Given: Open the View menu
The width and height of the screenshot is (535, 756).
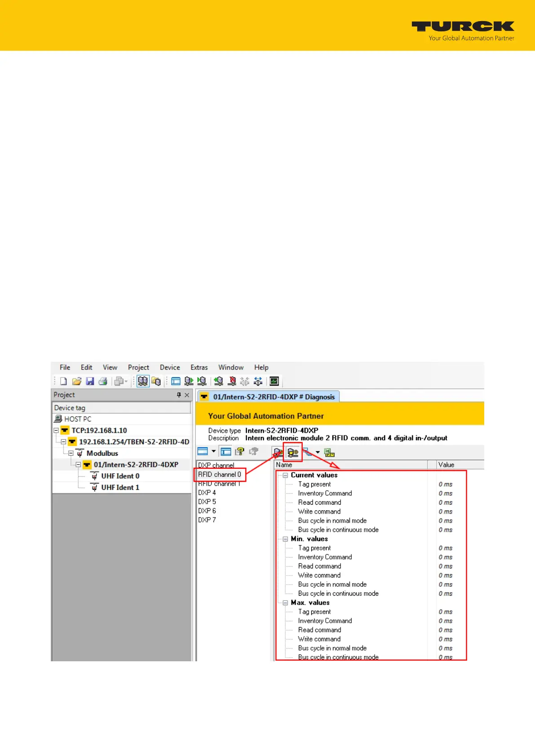Looking at the screenshot, I should pos(110,367).
